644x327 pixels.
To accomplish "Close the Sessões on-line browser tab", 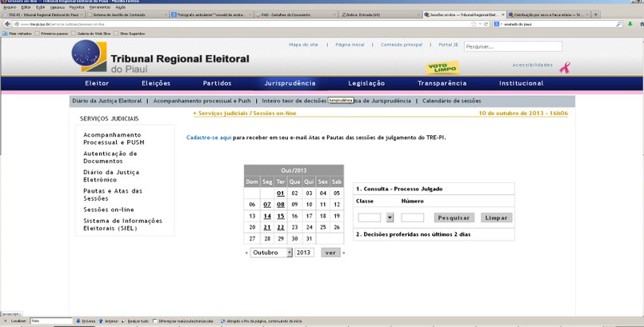I will [x=503, y=14].
